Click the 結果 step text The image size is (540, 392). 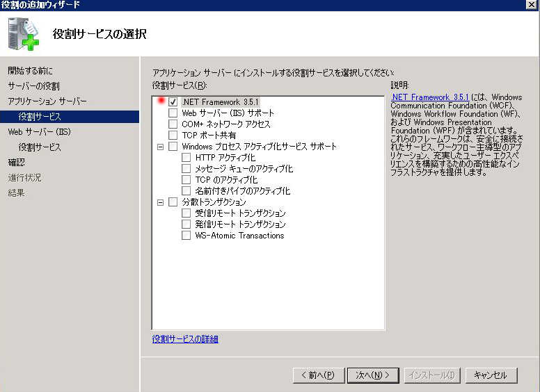(x=16, y=193)
